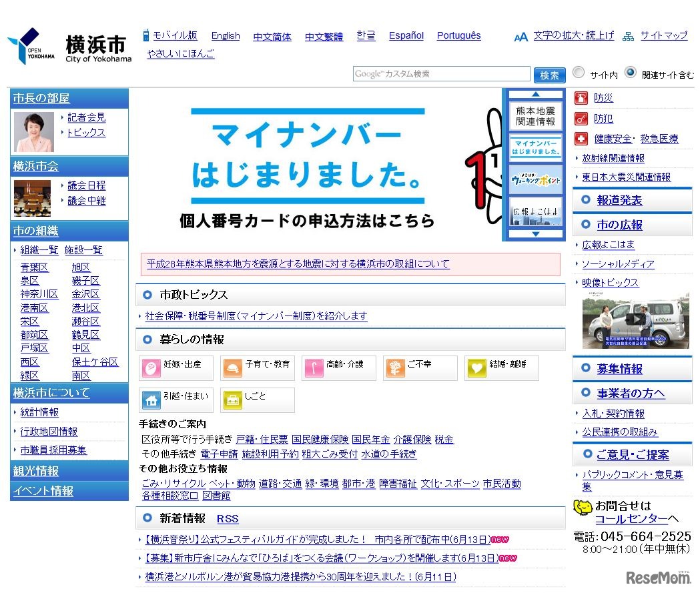Image resolution: width=700 pixels, height=593 pixels.
Task: Click the mayor's portrait photo
Action: point(35,132)
